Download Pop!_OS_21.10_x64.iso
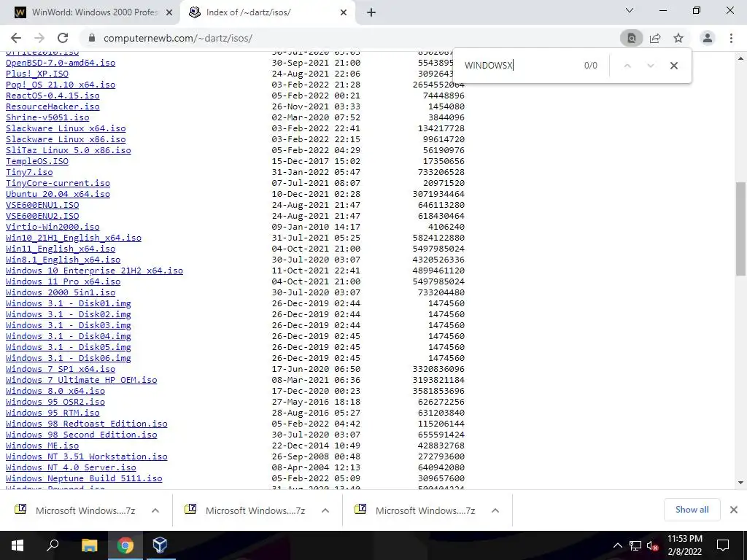The image size is (747, 560). 61,85
